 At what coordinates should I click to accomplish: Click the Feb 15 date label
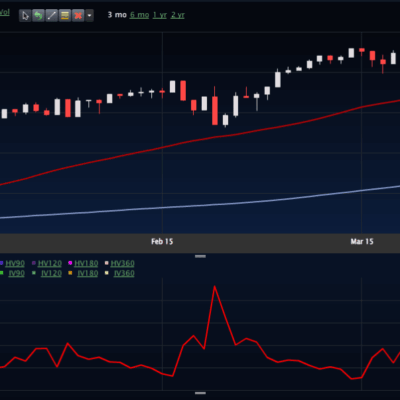coord(162,242)
